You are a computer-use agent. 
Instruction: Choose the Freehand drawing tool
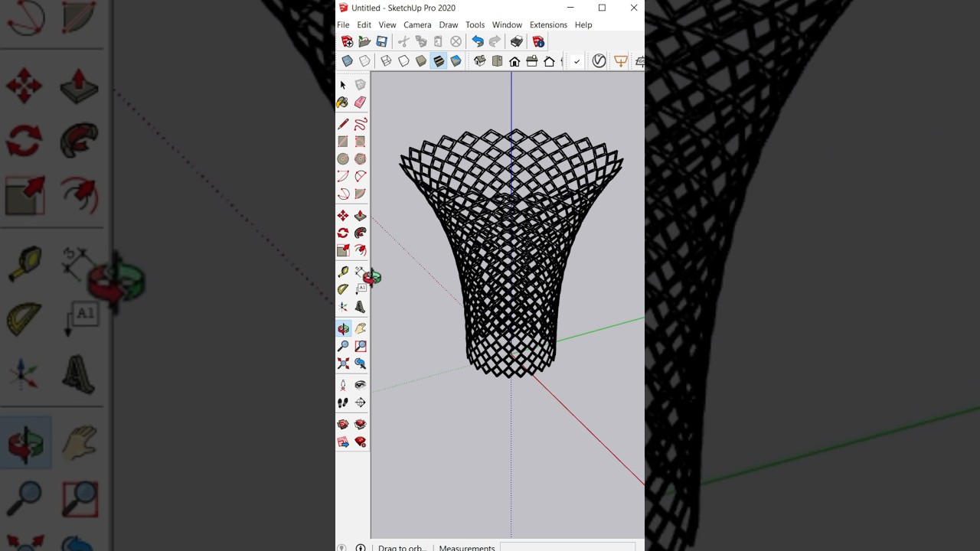[x=360, y=124]
